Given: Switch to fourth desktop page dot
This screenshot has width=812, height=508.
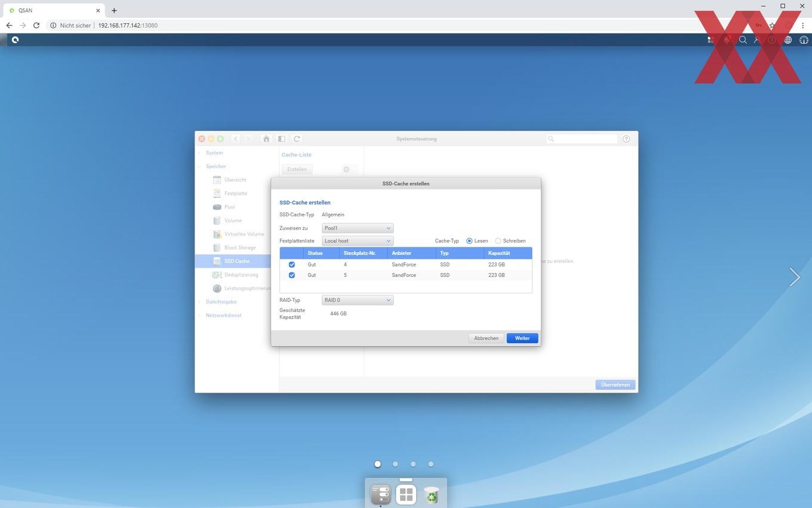Looking at the screenshot, I should pyautogui.click(x=430, y=464).
